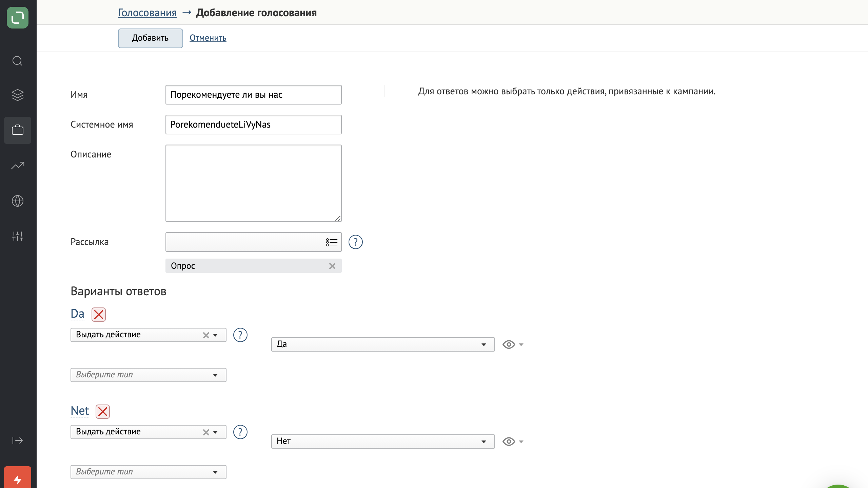Viewport: 868px width, 488px height.
Task: Open the layers icon in sidebar
Action: pyautogui.click(x=18, y=95)
